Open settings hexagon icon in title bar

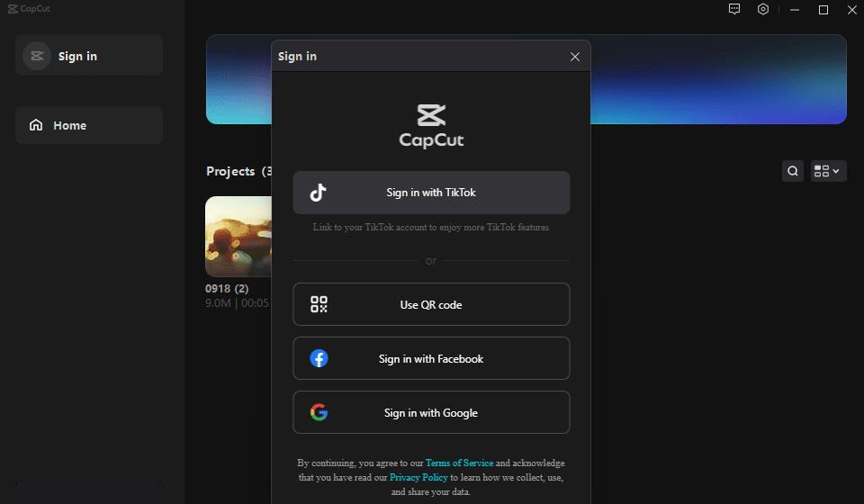pos(762,9)
